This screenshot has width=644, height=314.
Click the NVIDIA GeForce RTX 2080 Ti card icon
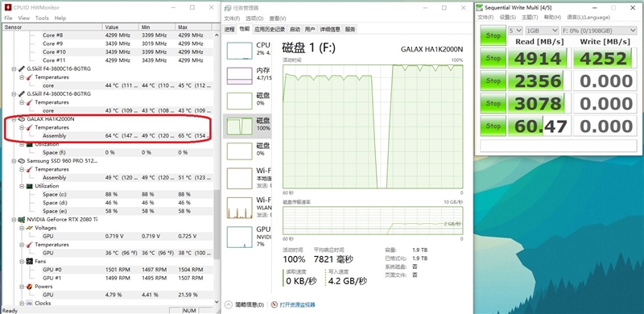point(22,220)
